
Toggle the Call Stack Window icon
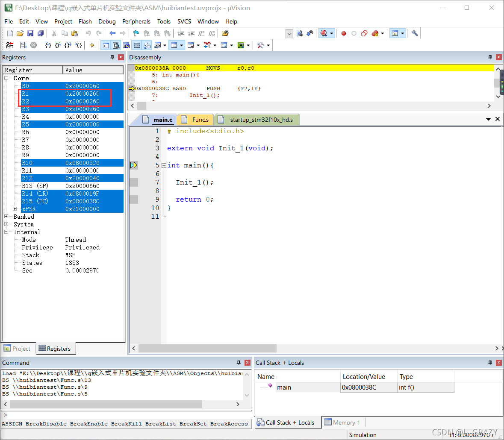[147, 45]
